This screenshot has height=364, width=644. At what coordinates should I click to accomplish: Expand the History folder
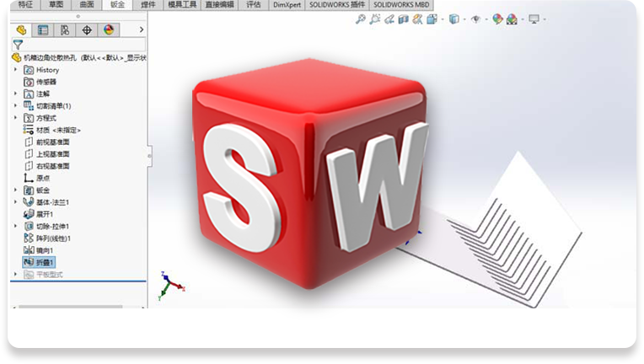click(16, 70)
